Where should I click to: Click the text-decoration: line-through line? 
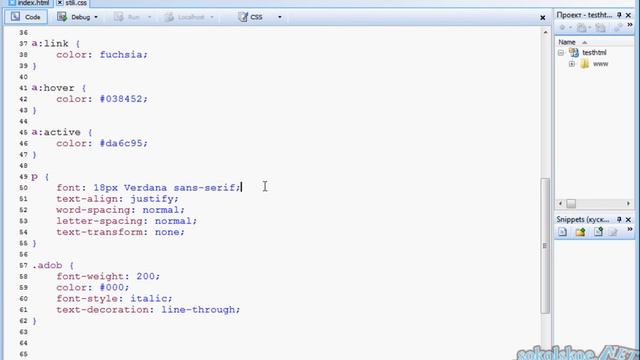click(148, 310)
